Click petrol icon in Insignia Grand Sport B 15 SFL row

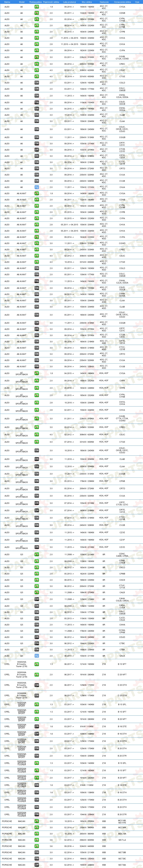(37, 705)
